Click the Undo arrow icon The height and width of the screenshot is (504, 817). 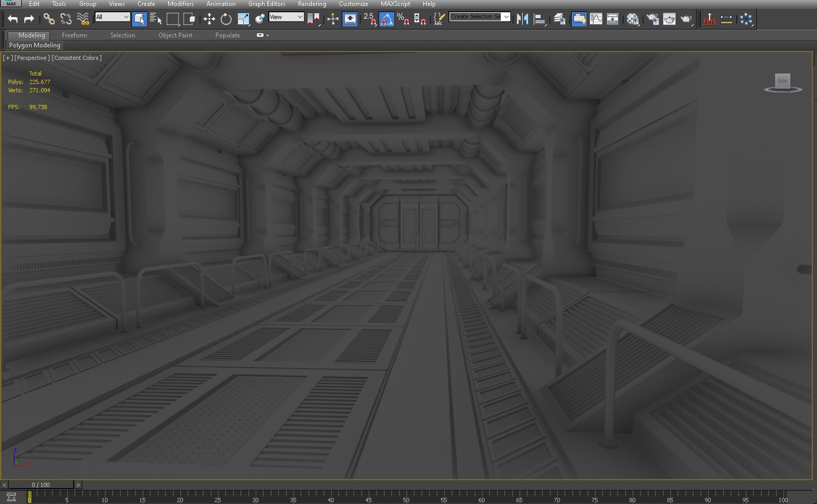click(13, 19)
